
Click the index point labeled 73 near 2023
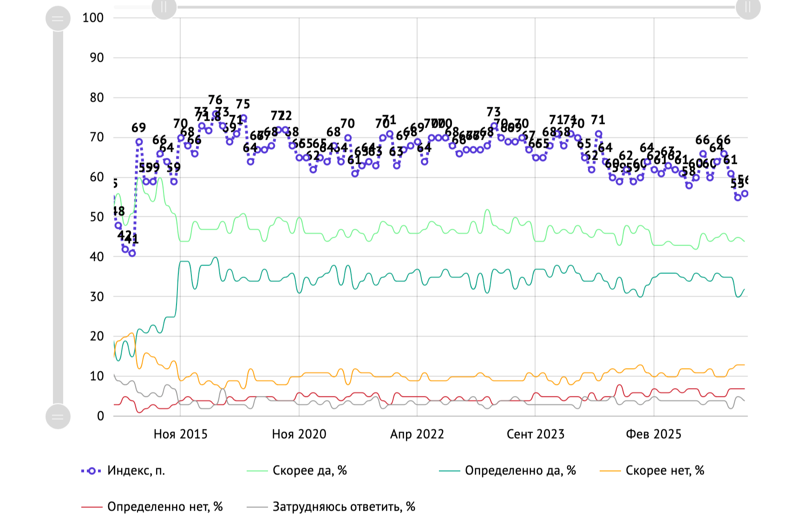pos(494,126)
